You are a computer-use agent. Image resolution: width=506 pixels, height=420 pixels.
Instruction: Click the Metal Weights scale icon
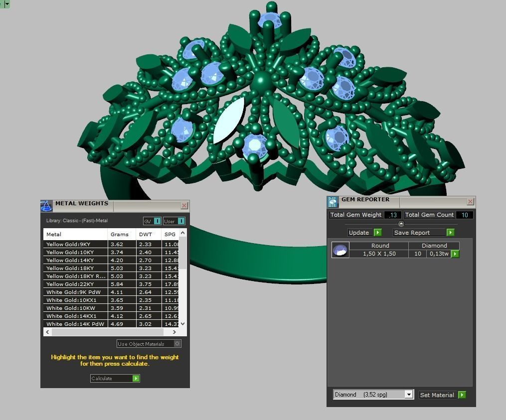tap(46, 206)
